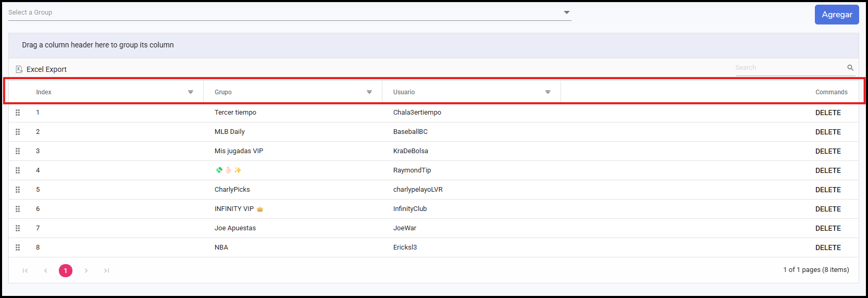The height and width of the screenshot is (298, 868).
Task: Open the Index column filter menu
Action: [x=191, y=92]
